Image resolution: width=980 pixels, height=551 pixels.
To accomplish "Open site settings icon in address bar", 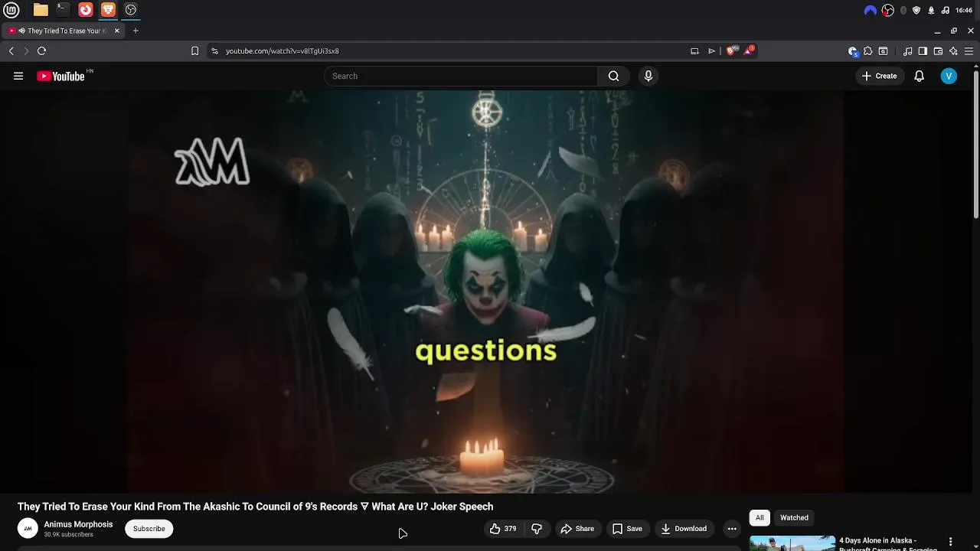I will click(214, 51).
